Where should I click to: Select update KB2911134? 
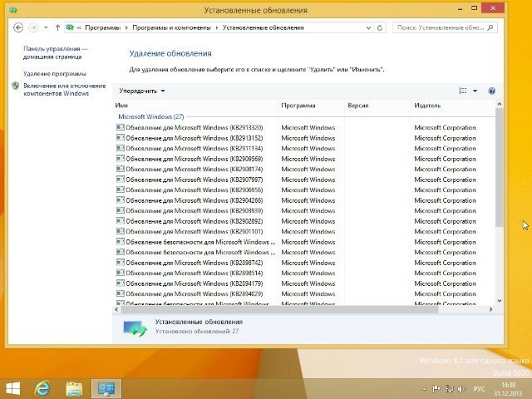[195, 148]
